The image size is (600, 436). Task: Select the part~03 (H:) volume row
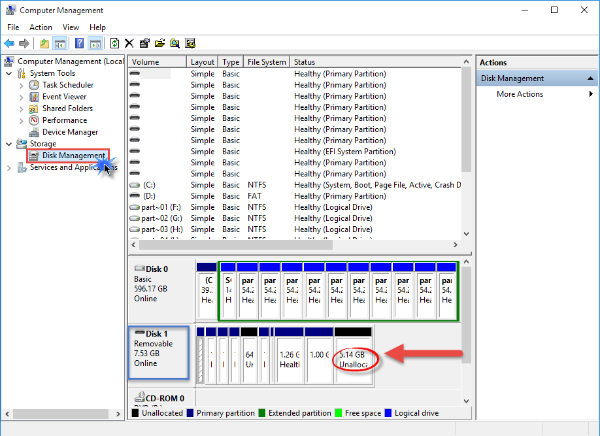tap(295, 229)
